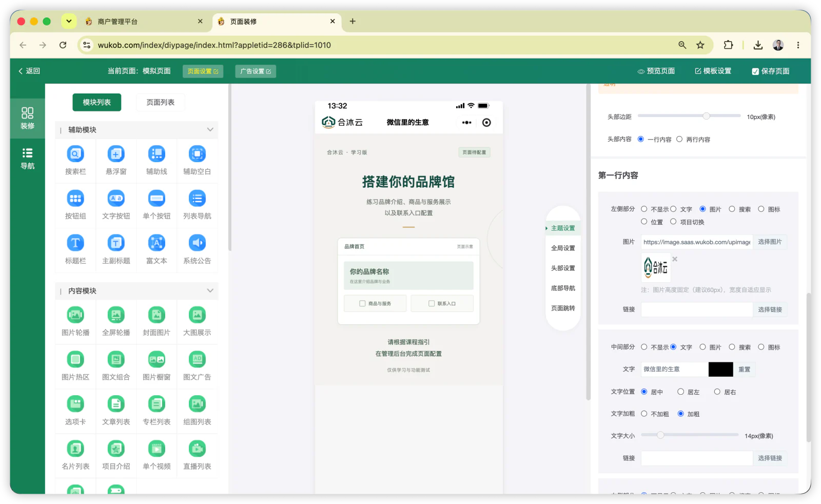Open the 全局设置 settings tab
The width and height of the screenshot is (821, 504).
(563, 248)
